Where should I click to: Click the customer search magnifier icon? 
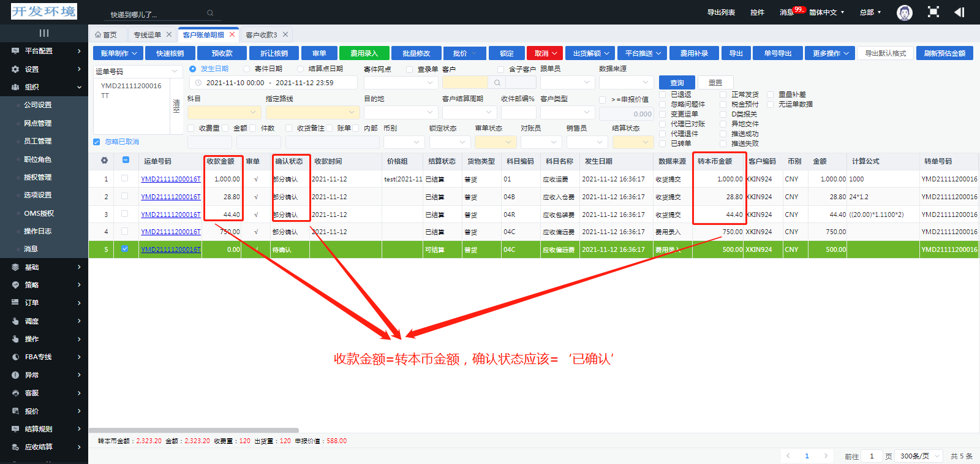(x=497, y=83)
